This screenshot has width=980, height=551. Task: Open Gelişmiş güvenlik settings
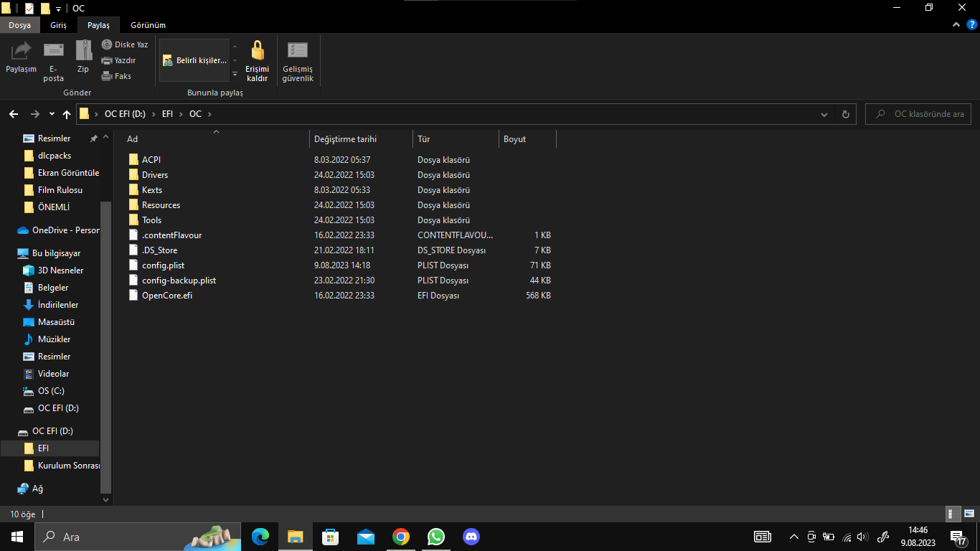tap(298, 51)
